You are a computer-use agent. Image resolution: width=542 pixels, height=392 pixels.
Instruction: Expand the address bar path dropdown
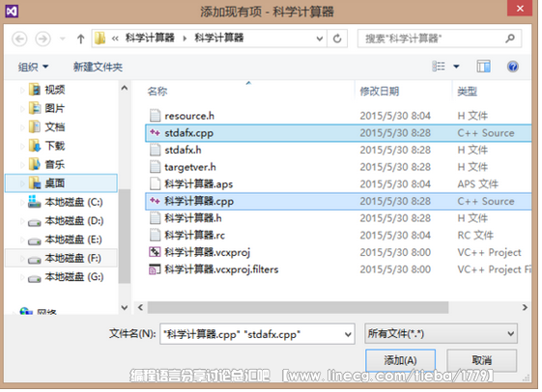(x=320, y=39)
